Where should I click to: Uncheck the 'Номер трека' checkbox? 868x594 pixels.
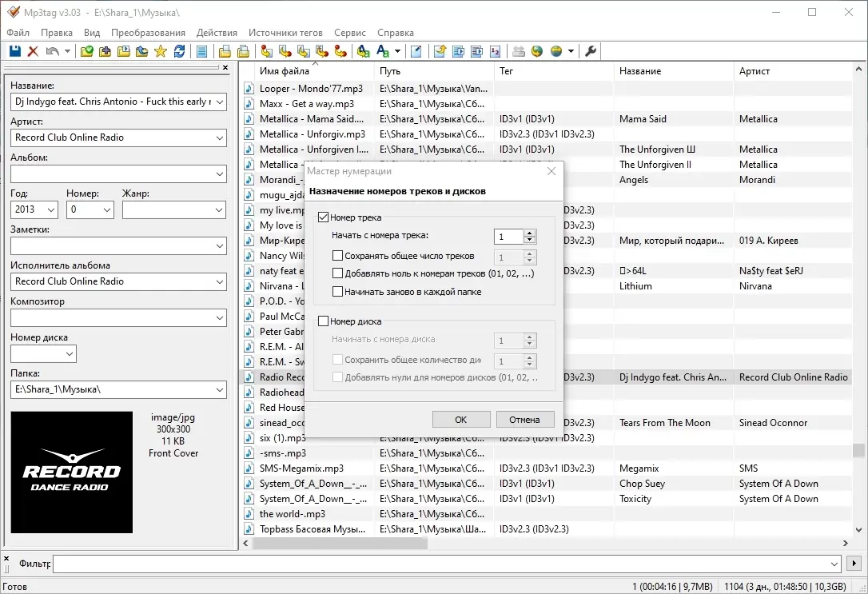324,217
